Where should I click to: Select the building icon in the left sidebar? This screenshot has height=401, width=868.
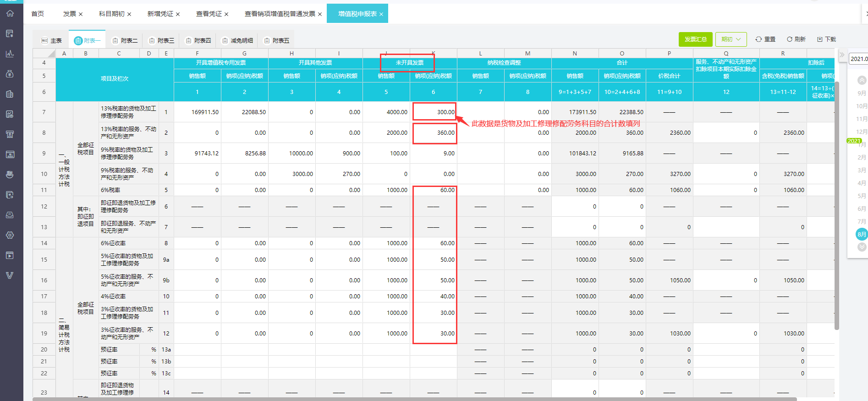click(x=10, y=94)
